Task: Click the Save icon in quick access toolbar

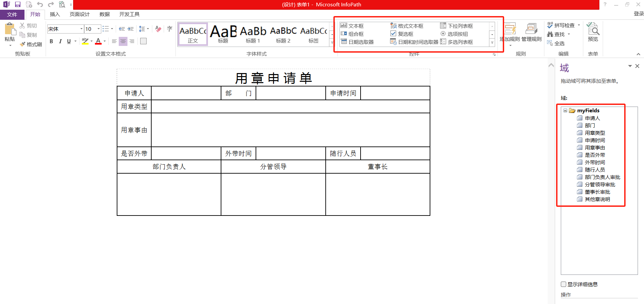Action: pos(18,4)
